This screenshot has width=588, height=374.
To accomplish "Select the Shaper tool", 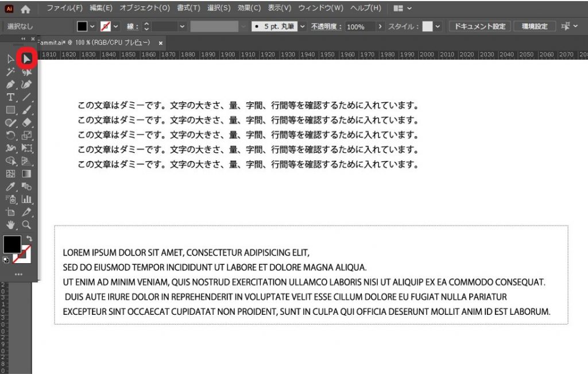I will (10, 123).
